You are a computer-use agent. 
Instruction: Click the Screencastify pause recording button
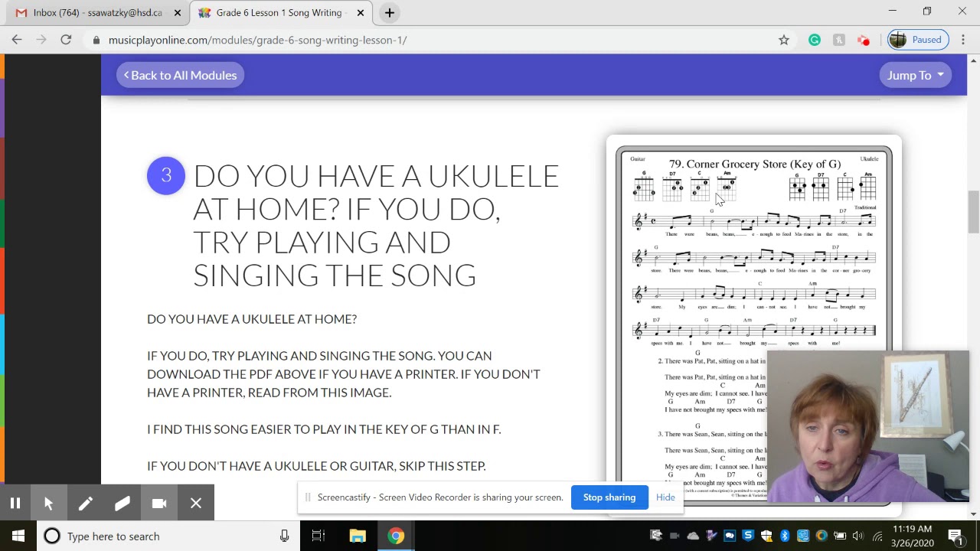pyautogui.click(x=15, y=503)
